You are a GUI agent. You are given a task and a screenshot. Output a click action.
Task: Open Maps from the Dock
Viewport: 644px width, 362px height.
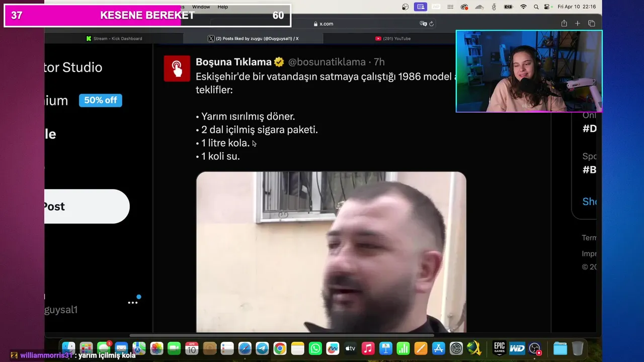pyautogui.click(x=139, y=348)
